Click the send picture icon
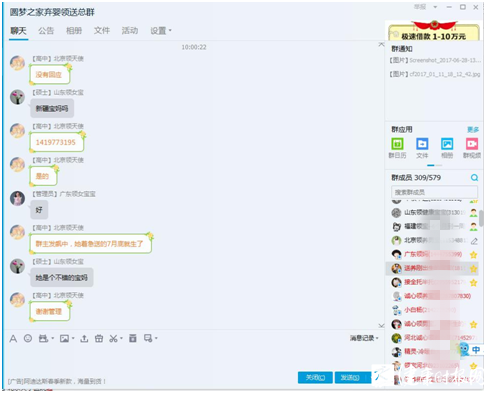 (64, 339)
